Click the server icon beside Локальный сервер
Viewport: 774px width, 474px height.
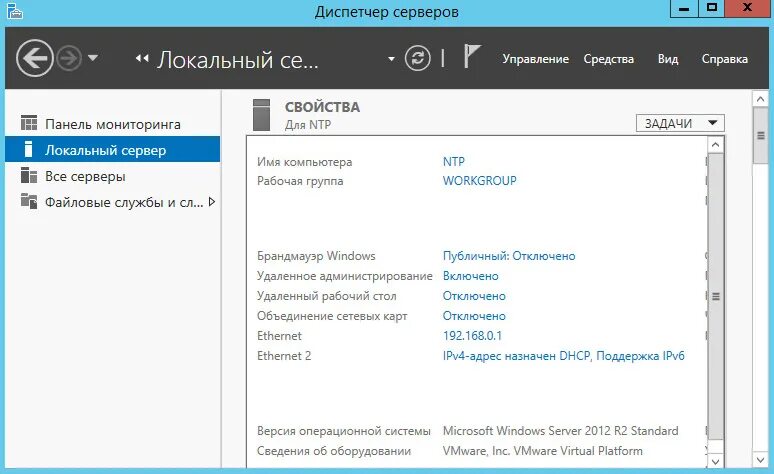29,149
